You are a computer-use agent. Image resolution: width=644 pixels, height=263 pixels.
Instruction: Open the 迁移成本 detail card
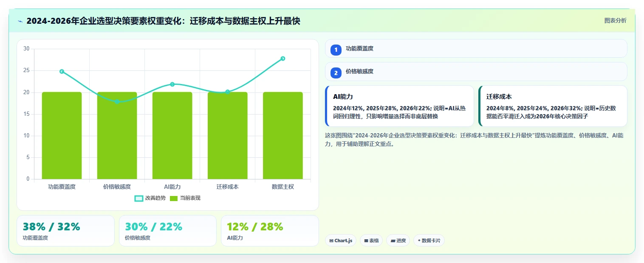(553, 106)
